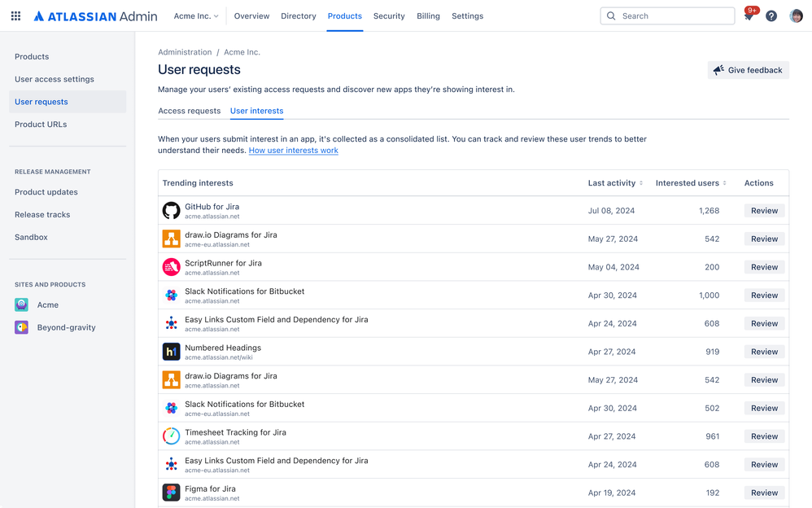Click the Acme Inc. breadcrumb link
The height and width of the screenshot is (508, 812).
[242, 52]
